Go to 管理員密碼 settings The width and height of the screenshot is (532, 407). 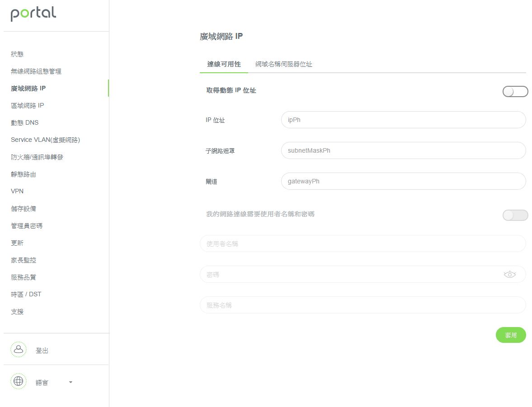tap(27, 226)
